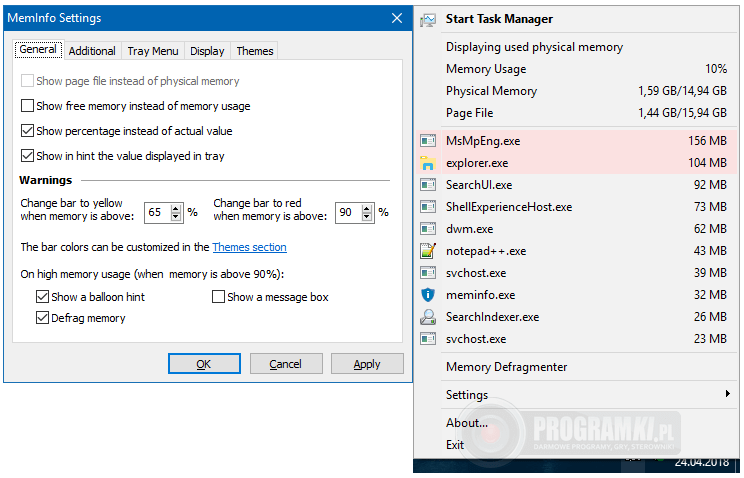
Task: Select the SearchIndexer.exe process entry
Action: click(577, 317)
